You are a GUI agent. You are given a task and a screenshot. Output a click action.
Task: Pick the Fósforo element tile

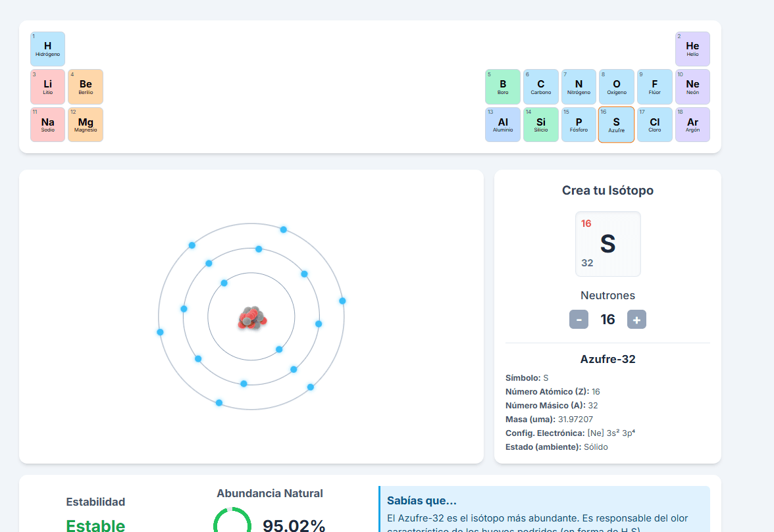[579, 125]
